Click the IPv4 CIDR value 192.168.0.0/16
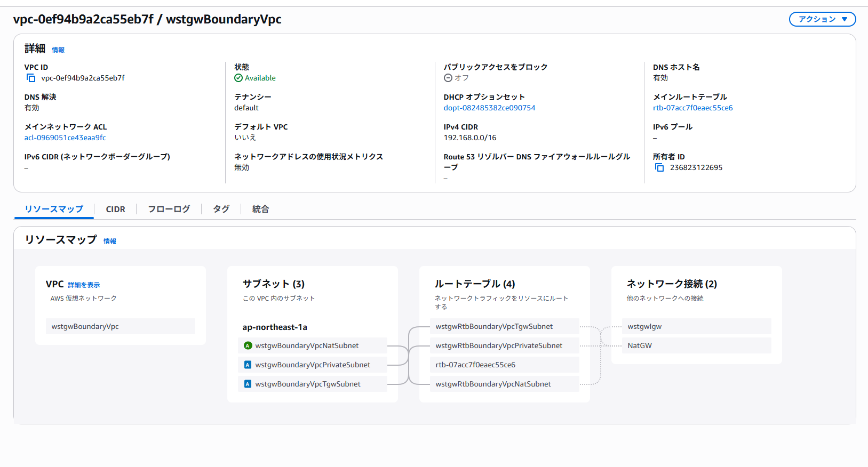Image resolution: width=868 pixels, height=467 pixels. [x=470, y=138]
